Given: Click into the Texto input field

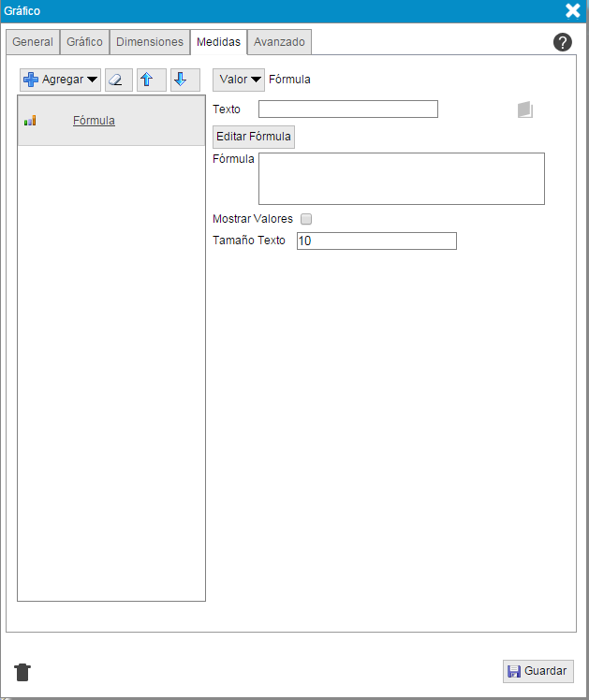Looking at the screenshot, I should 347,109.
